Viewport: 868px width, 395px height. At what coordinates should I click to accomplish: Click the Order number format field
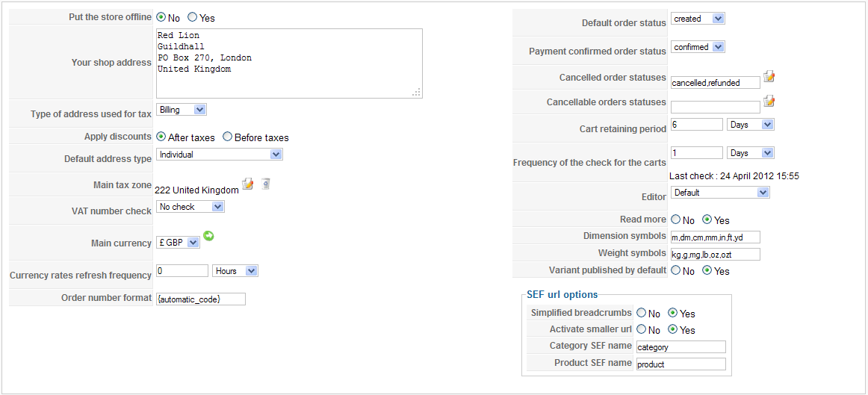(200, 299)
